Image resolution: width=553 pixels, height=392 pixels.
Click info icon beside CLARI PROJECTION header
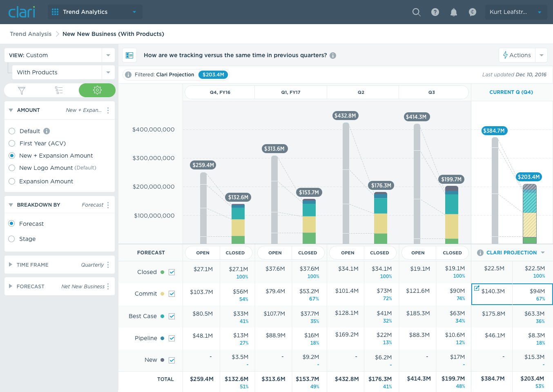480,253
